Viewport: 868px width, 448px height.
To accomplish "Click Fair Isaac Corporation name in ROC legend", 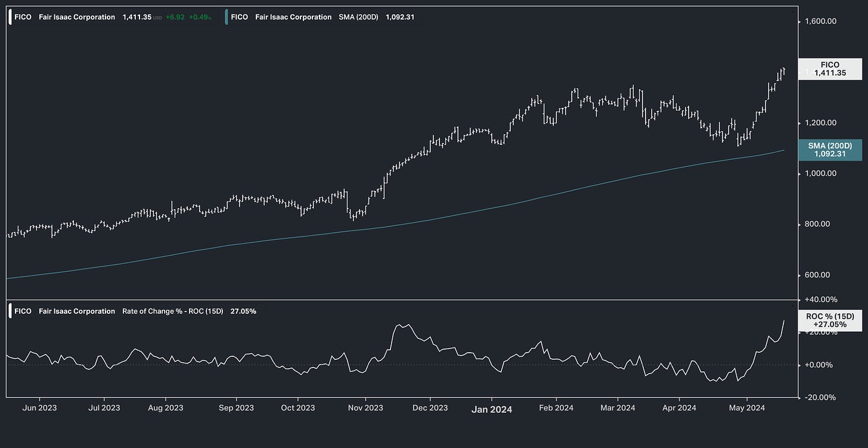I will tap(77, 311).
